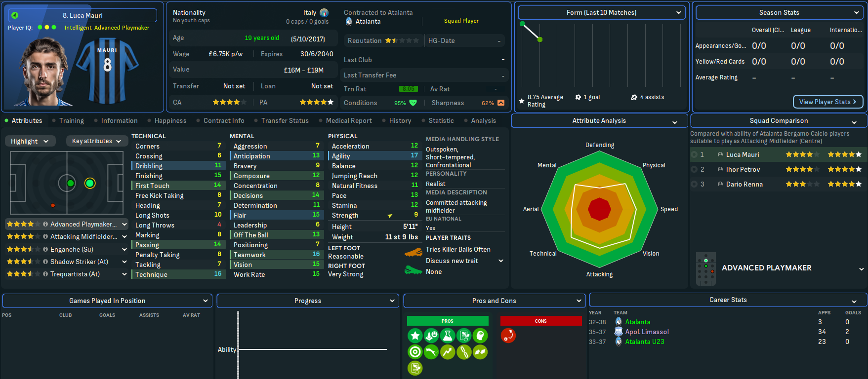Click the attacking midfield dot on pitch
The width and height of the screenshot is (868, 379).
point(90,184)
